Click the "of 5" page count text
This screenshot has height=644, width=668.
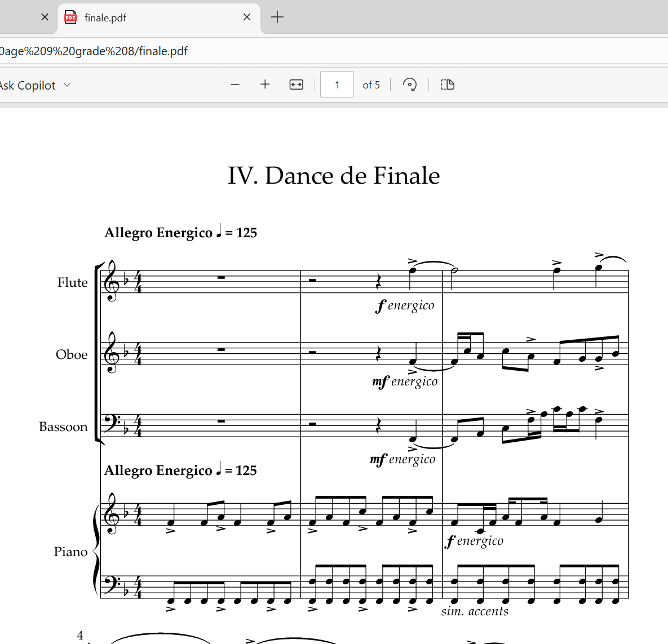(x=371, y=85)
